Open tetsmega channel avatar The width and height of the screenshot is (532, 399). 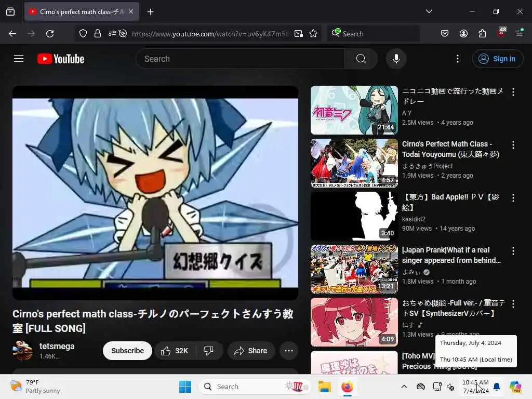coord(22,351)
